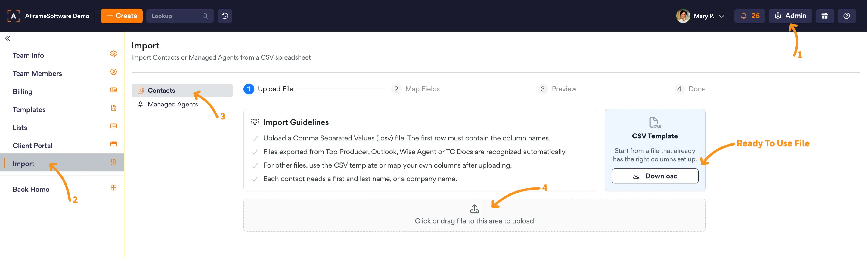Click the file upload drop area
868x259 pixels.
click(474, 215)
